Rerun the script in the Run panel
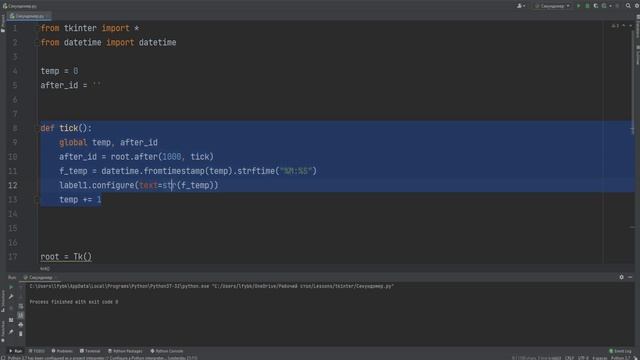The image size is (640, 360). tap(11, 287)
